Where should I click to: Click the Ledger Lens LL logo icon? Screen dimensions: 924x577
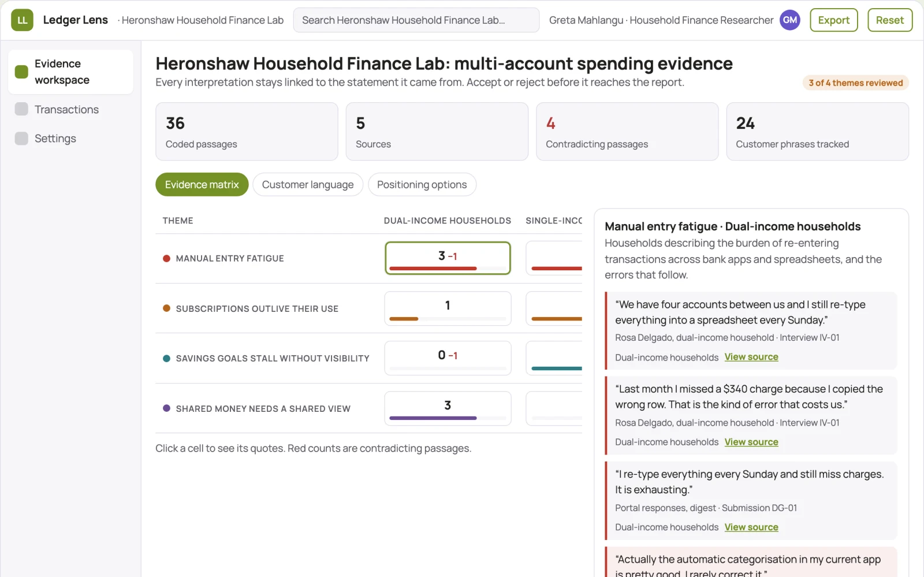pyautogui.click(x=22, y=20)
